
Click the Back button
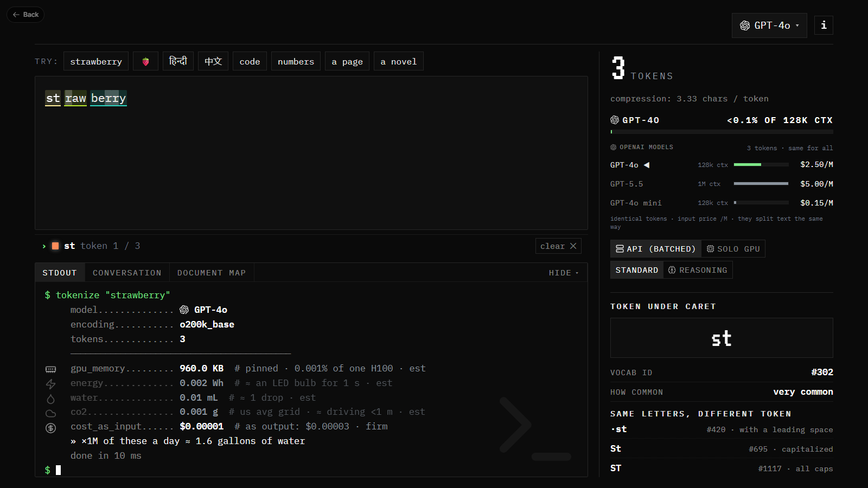25,15
